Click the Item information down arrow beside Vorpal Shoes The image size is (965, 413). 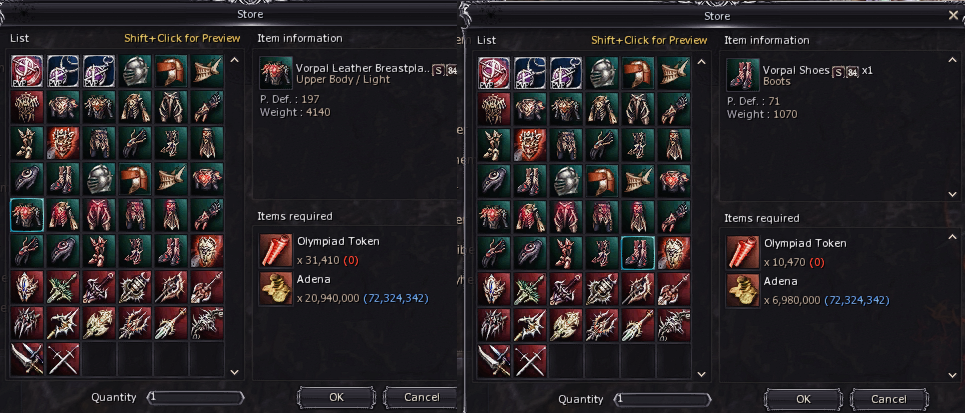pyautogui.click(x=953, y=194)
